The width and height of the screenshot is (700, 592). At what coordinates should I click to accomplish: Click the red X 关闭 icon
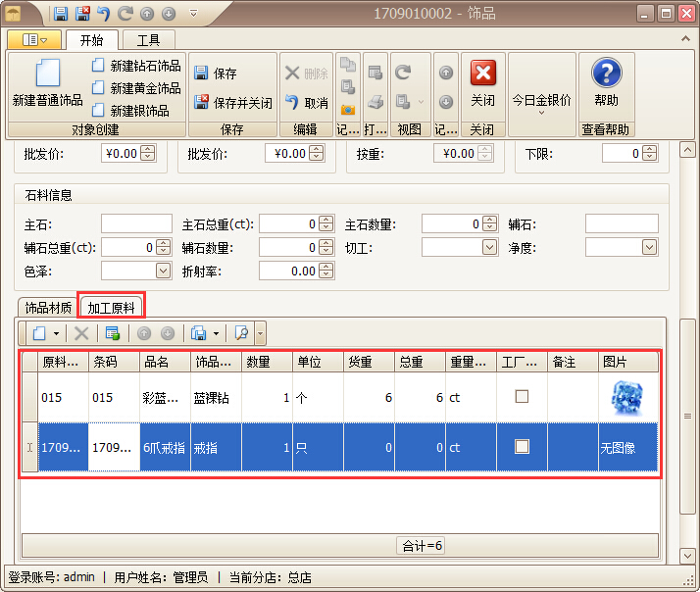pyautogui.click(x=482, y=74)
